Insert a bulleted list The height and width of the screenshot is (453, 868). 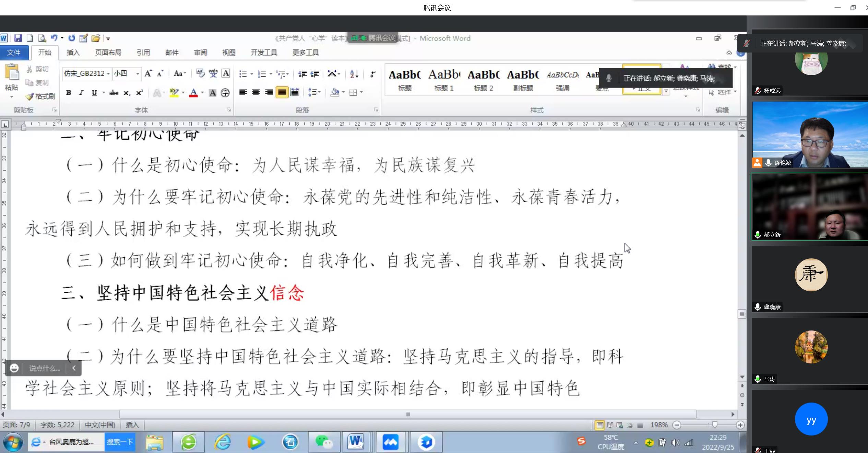click(243, 74)
